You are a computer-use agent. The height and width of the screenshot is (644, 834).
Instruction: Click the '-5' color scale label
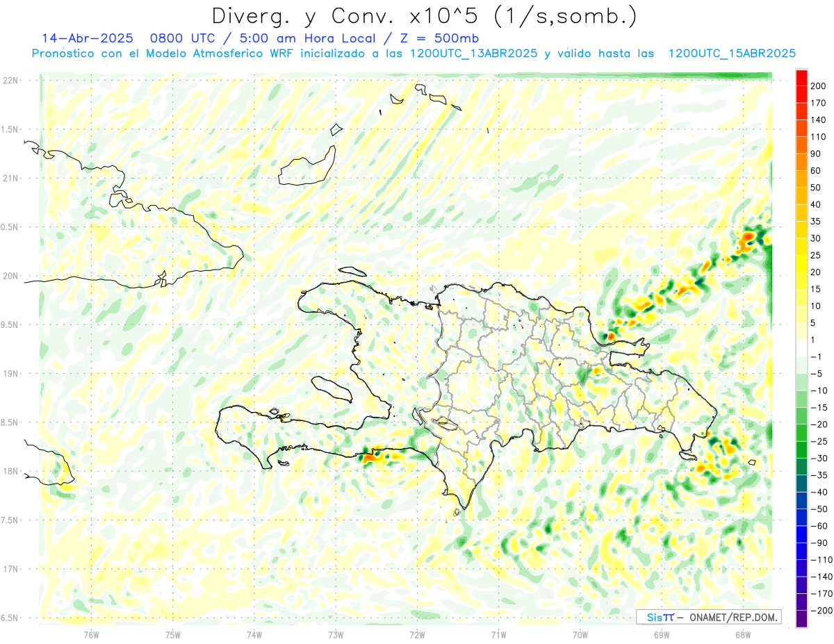(x=817, y=374)
